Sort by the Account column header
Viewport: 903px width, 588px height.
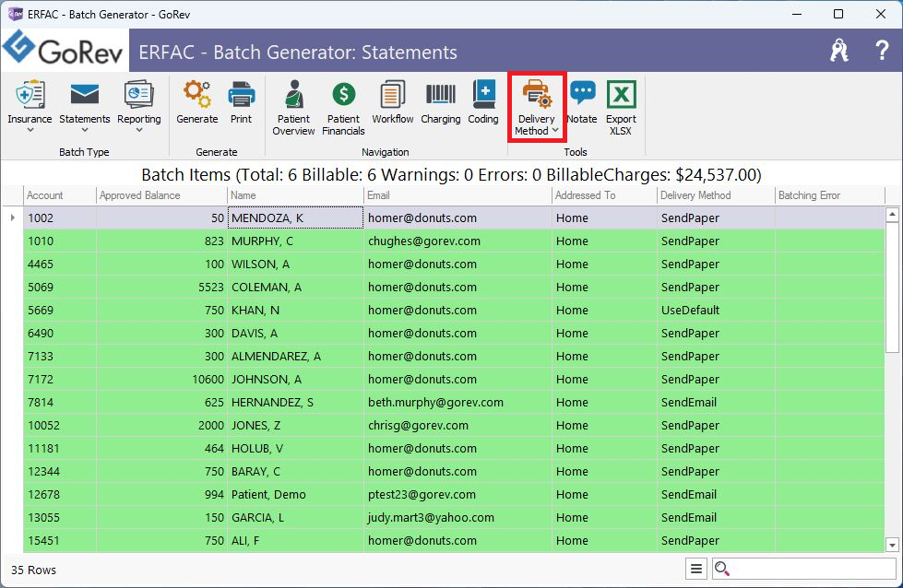pyautogui.click(x=59, y=195)
